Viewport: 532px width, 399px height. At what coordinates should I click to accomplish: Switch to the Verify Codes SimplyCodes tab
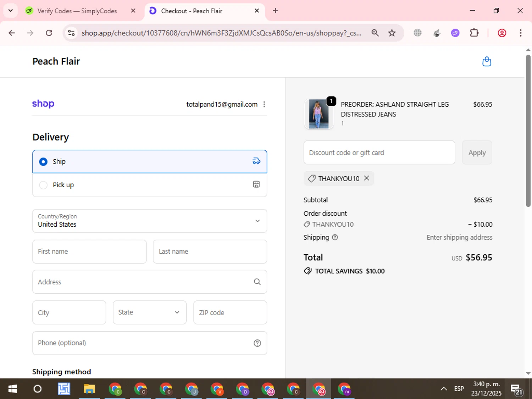76,11
